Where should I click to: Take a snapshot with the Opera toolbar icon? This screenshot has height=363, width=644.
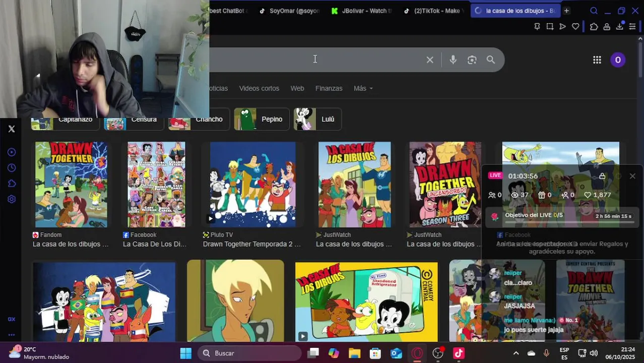550,27
